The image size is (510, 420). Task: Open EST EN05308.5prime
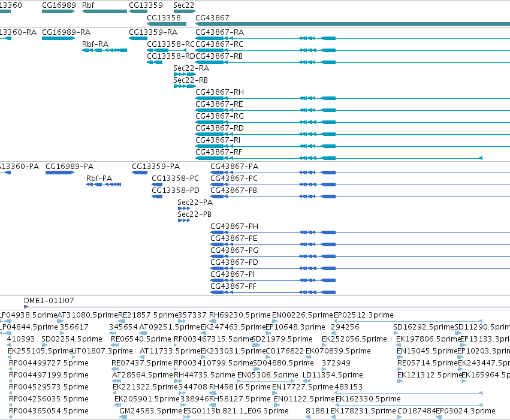[268, 375]
